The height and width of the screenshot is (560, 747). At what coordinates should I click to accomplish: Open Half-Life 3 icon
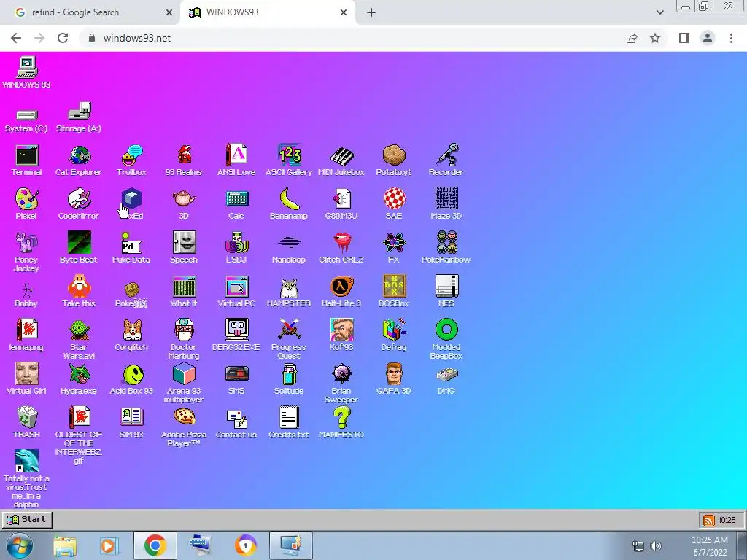click(x=341, y=292)
